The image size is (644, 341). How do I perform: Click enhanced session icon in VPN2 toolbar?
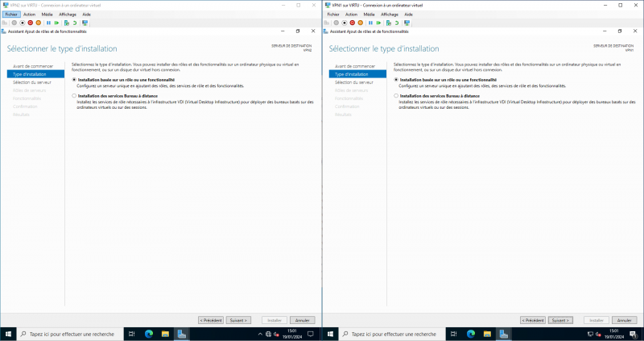(85, 23)
